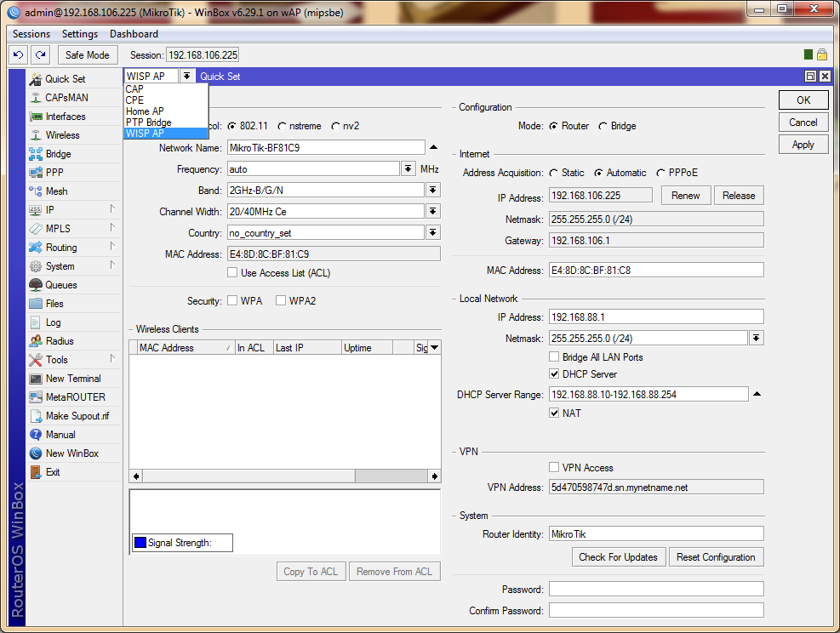Click the undo arrow toolbar icon
840x633 pixels.
click(x=19, y=55)
